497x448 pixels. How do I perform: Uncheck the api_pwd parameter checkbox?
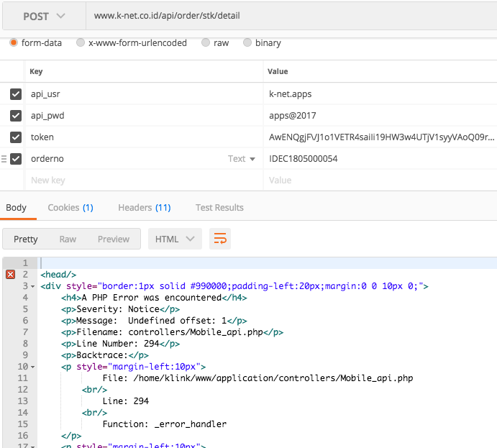point(16,116)
